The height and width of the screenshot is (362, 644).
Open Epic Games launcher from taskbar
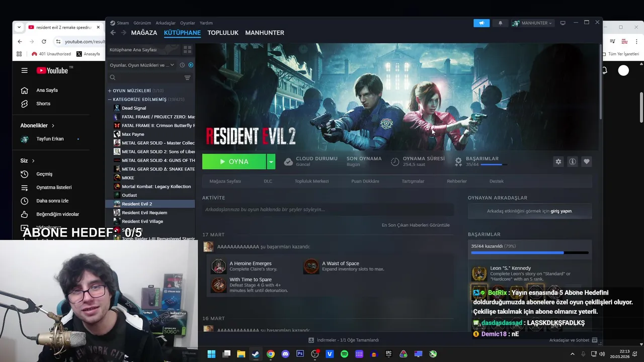[388, 354]
